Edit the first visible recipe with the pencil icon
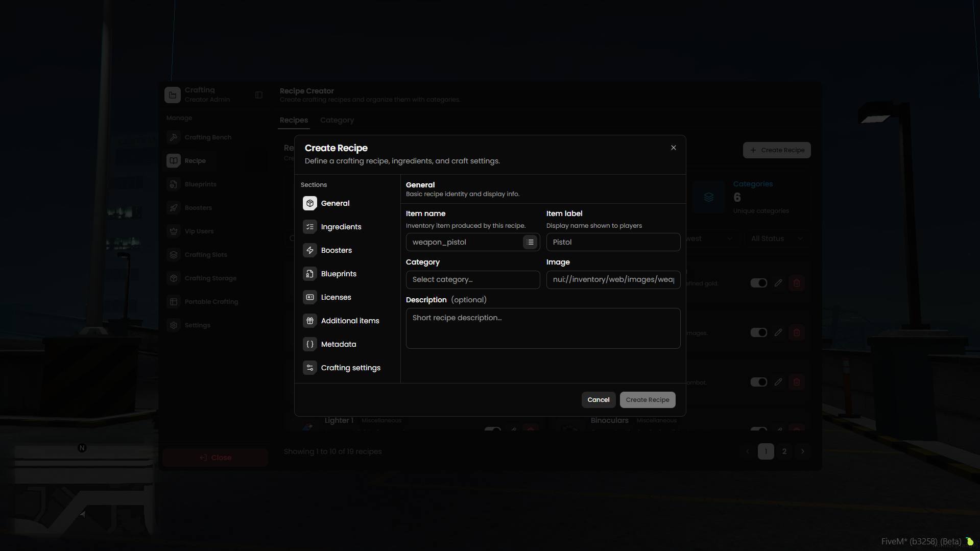This screenshot has height=551, width=980. [778, 283]
